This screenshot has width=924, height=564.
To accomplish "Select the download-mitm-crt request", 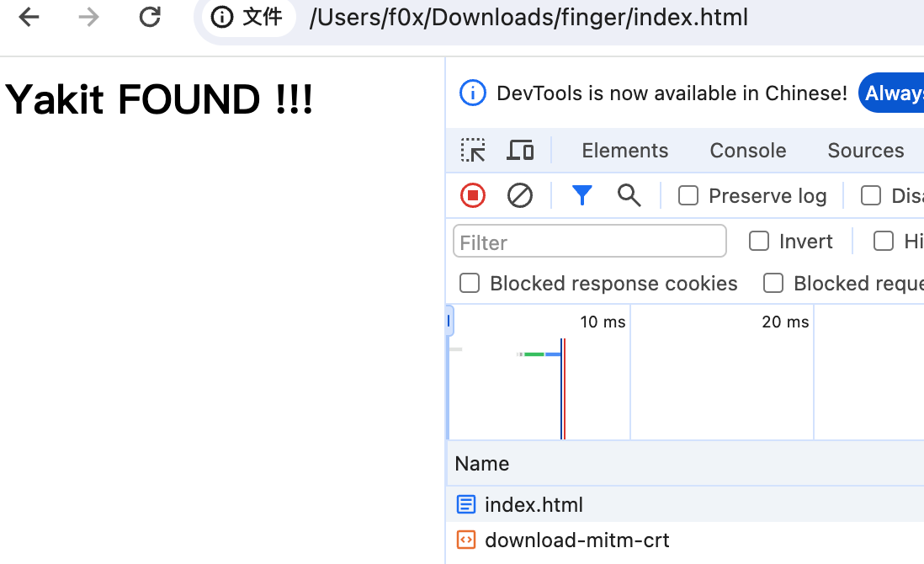I will [576, 540].
